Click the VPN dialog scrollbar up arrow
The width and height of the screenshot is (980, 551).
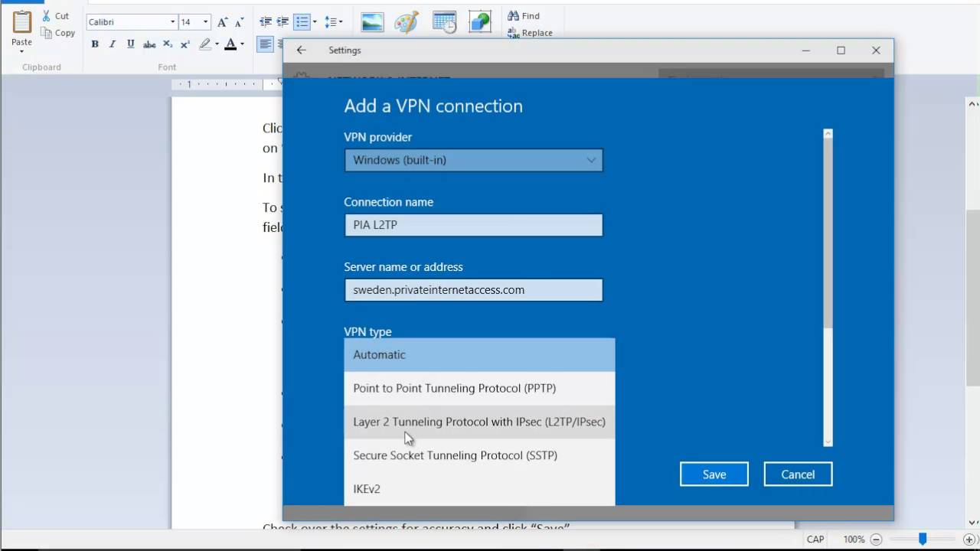(828, 134)
